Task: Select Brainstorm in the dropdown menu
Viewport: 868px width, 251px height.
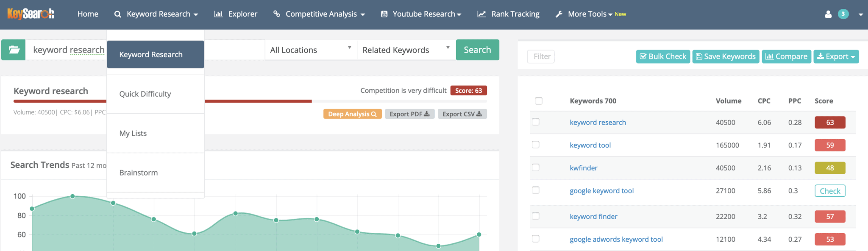Action: click(156, 173)
